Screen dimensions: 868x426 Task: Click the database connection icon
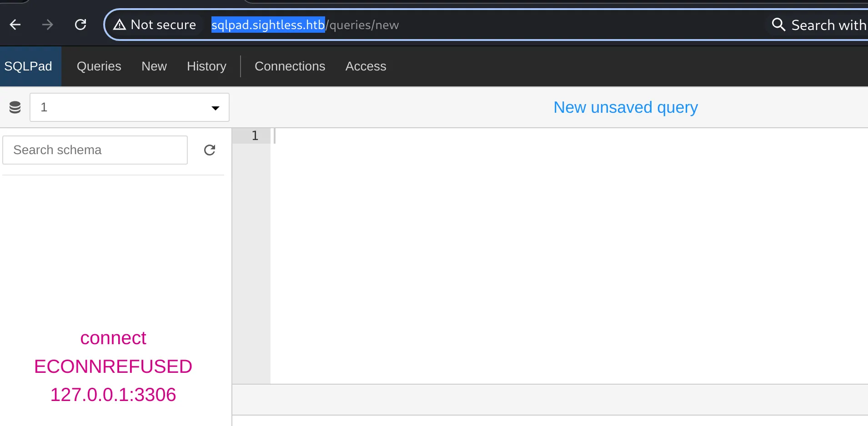(15, 107)
